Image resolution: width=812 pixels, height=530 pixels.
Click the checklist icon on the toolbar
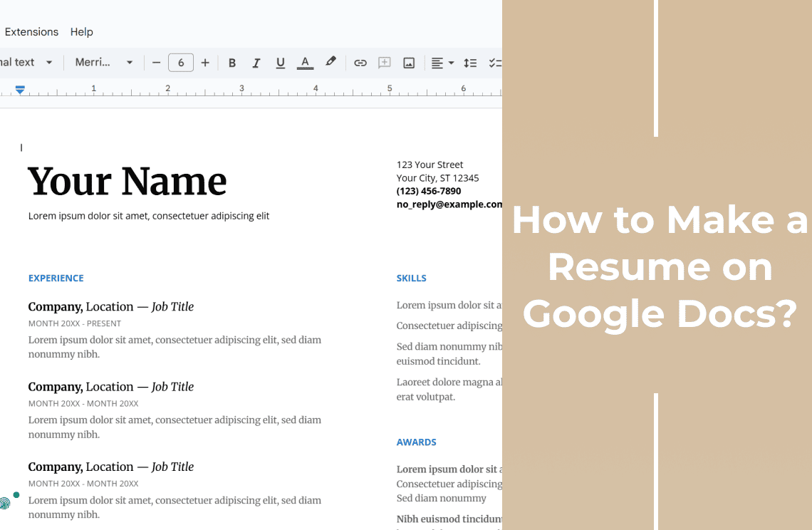tap(496, 63)
